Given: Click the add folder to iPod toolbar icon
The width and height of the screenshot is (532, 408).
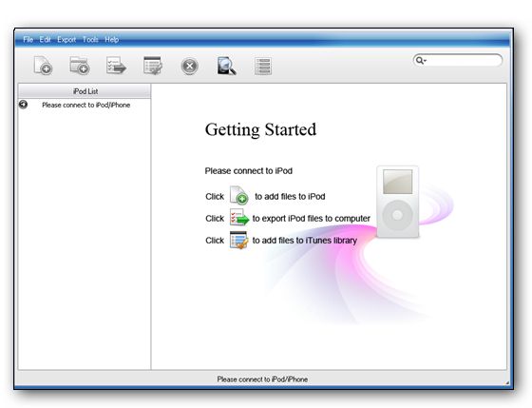Looking at the screenshot, I should click(80, 66).
